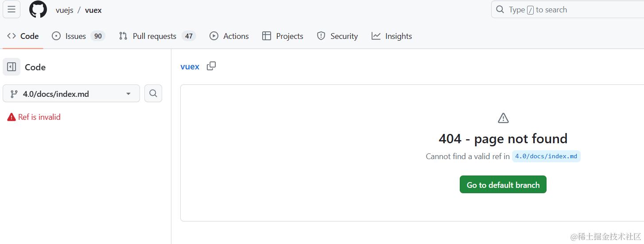The height and width of the screenshot is (244, 644).
Task: Click the 404 alert triangle icon
Action: click(503, 118)
